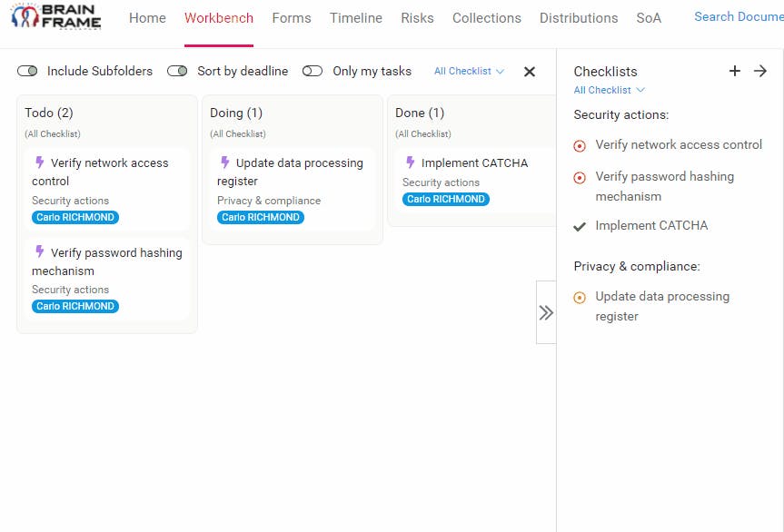Click the right arrow icon in Checklists panel
Screen dimensions: 784x532
tap(760, 71)
